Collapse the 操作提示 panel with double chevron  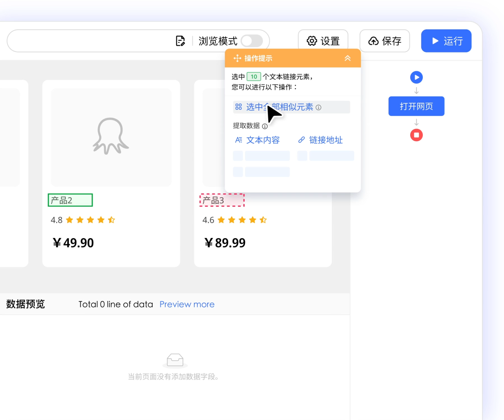(348, 58)
